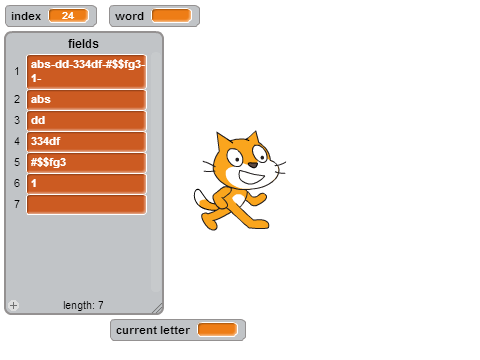
Task: Click the 'fields' list title
Action: (83, 44)
